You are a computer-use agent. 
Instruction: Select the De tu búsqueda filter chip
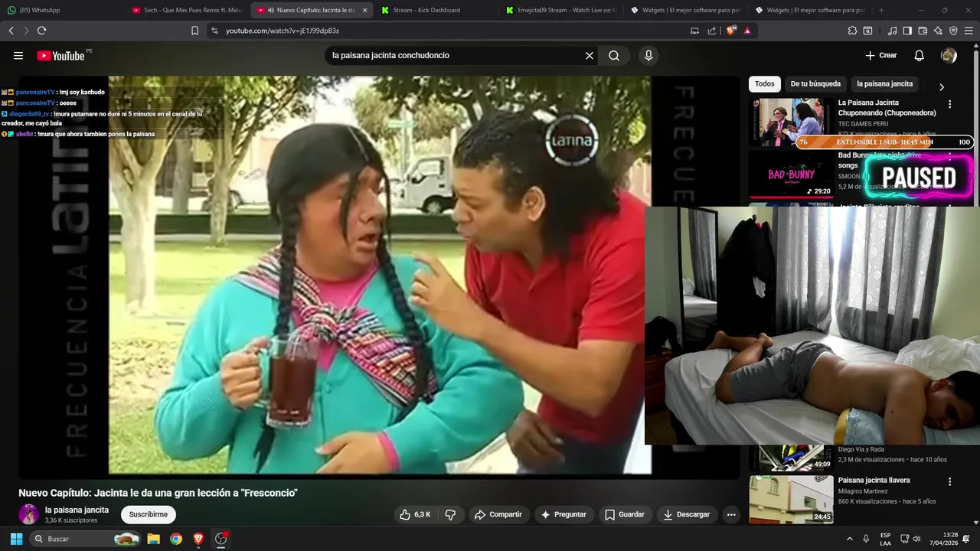click(815, 84)
